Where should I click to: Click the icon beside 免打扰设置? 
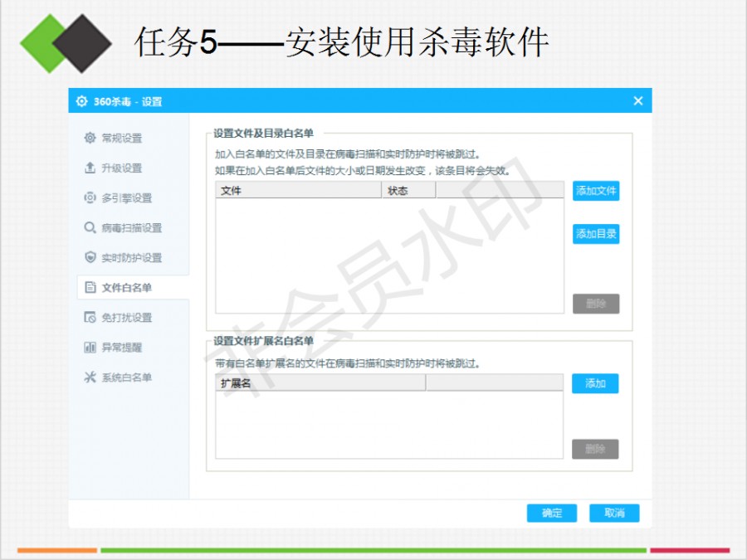tap(90, 318)
